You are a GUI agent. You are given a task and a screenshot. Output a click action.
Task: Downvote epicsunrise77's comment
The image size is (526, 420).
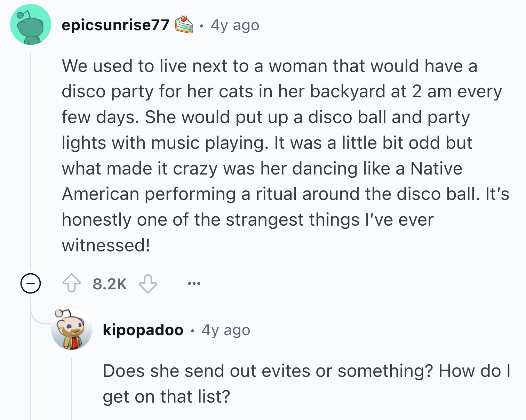(x=148, y=283)
